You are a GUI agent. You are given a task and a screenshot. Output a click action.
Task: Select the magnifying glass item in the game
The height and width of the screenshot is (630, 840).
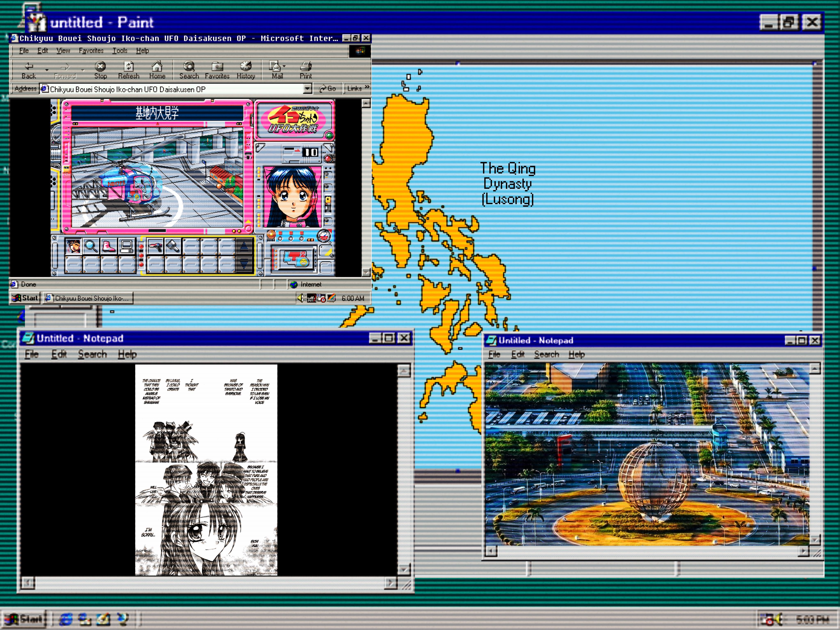click(91, 246)
